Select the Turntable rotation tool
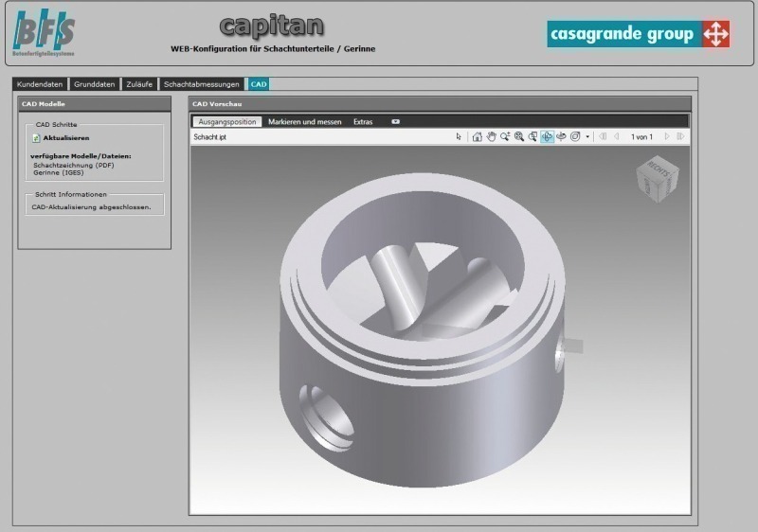Image resolution: width=758 pixels, height=532 pixels. (x=561, y=136)
